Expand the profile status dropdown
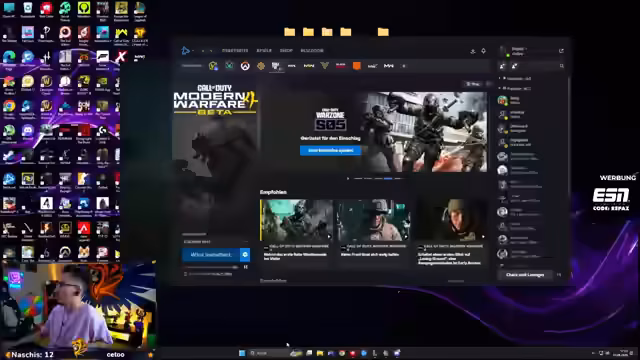The height and width of the screenshot is (360, 640). point(517,51)
